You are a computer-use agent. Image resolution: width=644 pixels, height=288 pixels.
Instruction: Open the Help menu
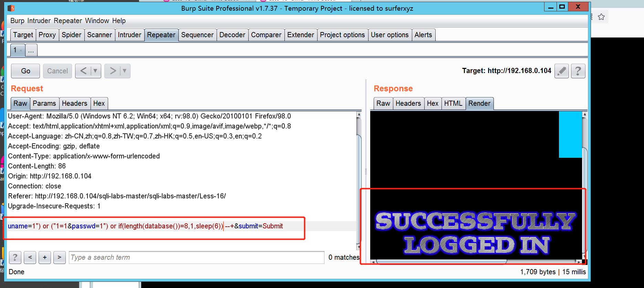point(119,21)
